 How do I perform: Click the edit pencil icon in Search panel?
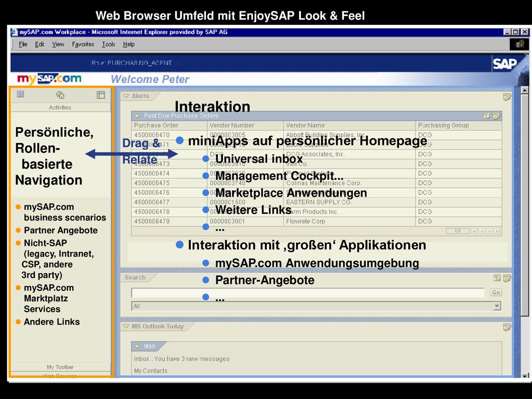point(507,278)
